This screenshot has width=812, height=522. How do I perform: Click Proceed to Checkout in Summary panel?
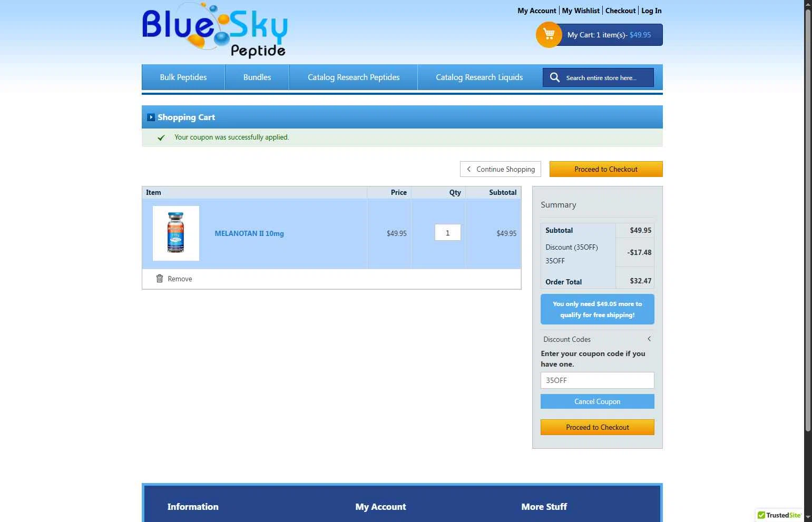tap(598, 427)
